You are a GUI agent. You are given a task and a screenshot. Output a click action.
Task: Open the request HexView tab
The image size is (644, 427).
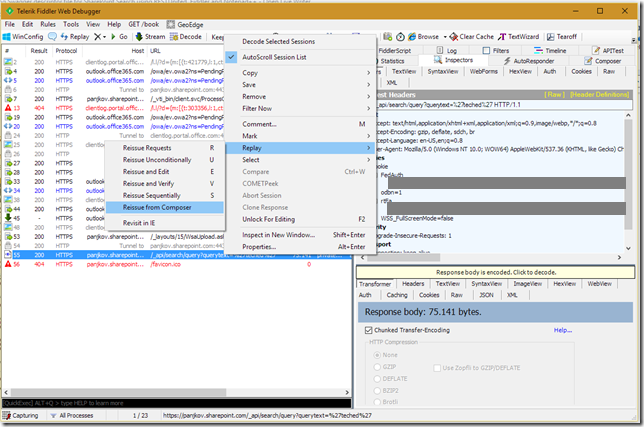[520, 71]
